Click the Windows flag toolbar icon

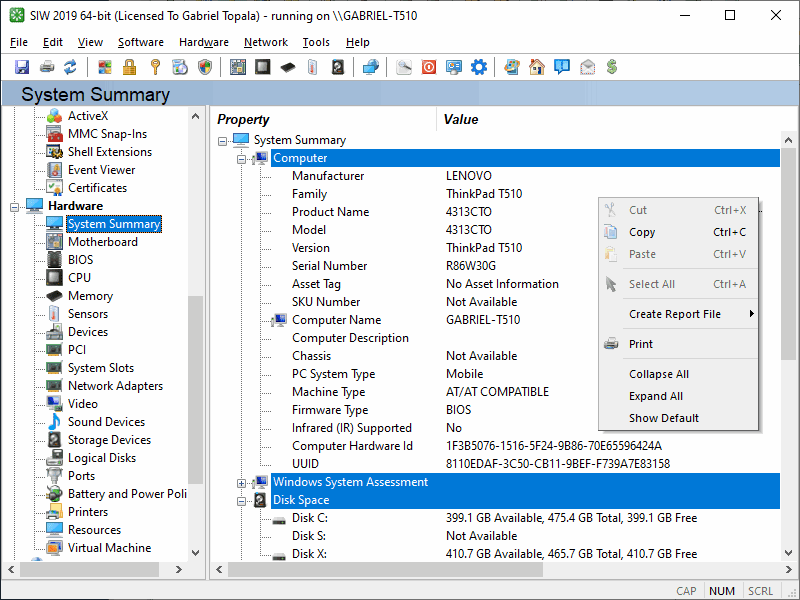coord(105,67)
